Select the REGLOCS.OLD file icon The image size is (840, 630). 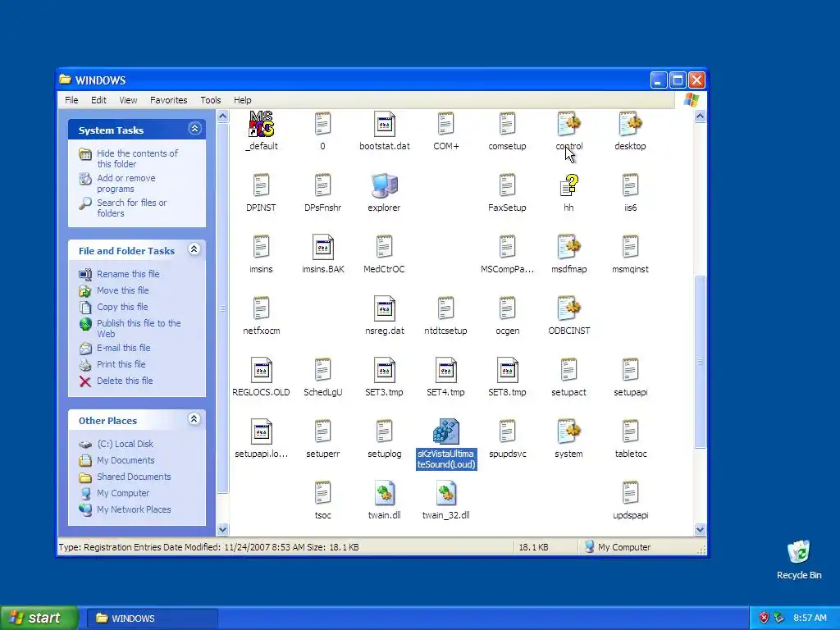(x=262, y=370)
